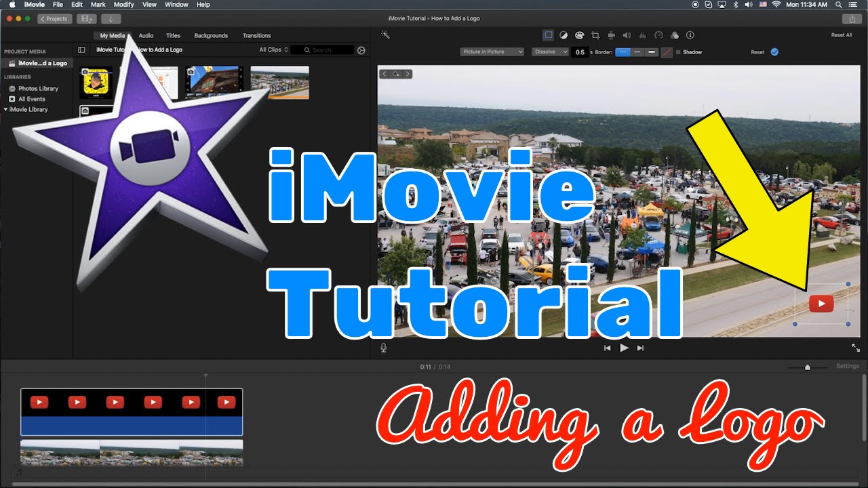
Task: Select the thin border style button
Action: click(637, 52)
